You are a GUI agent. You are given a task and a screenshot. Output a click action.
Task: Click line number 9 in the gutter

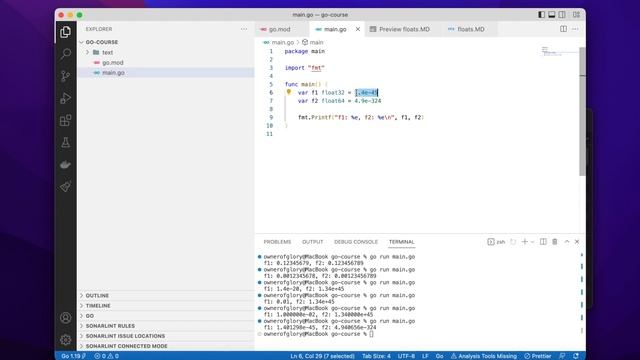point(271,117)
